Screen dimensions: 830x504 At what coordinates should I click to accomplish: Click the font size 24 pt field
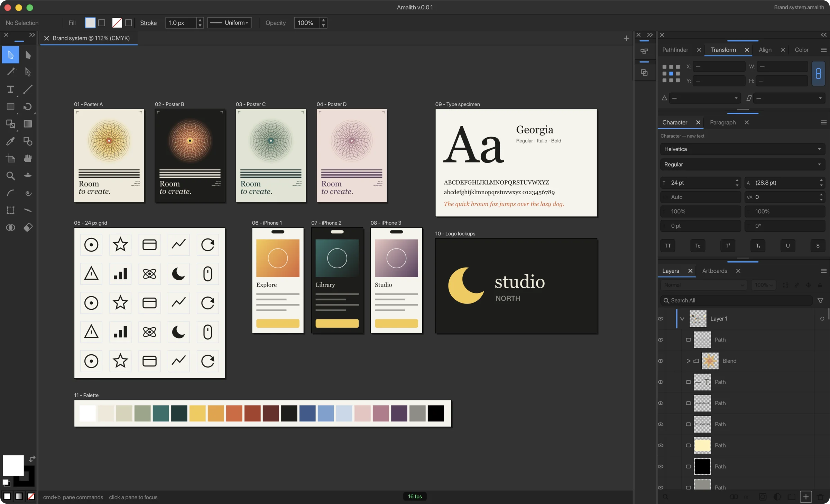700,183
